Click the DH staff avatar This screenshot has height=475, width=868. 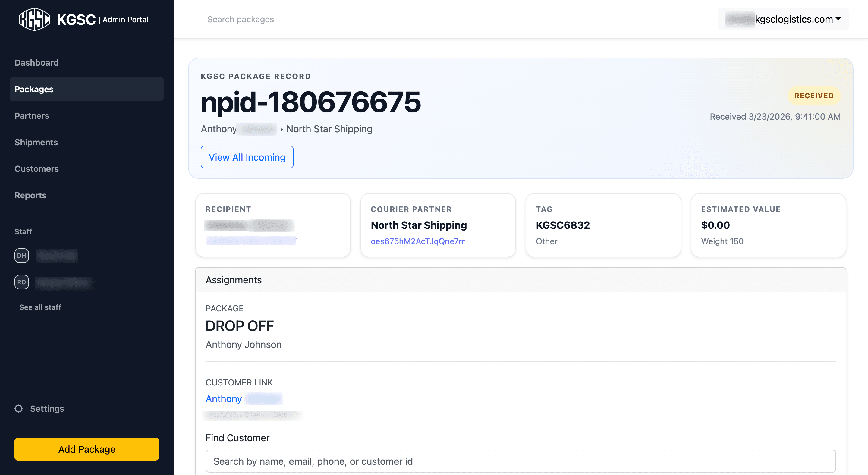tap(22, 255)
